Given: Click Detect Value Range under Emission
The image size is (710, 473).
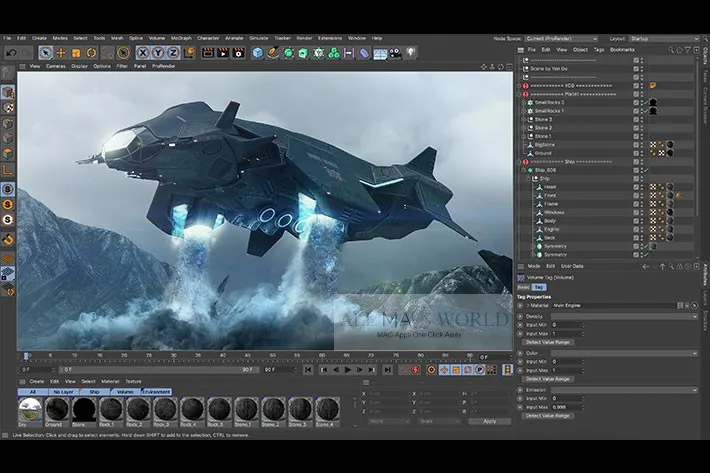Looking at the screenshot, I should (548, 416).
